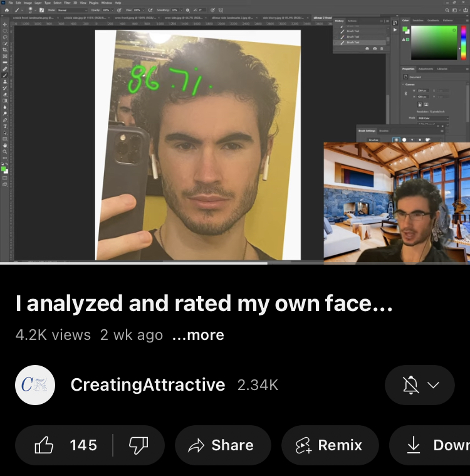Click the Home icon in options bar

pyautogui.click(x=7, y=10)
